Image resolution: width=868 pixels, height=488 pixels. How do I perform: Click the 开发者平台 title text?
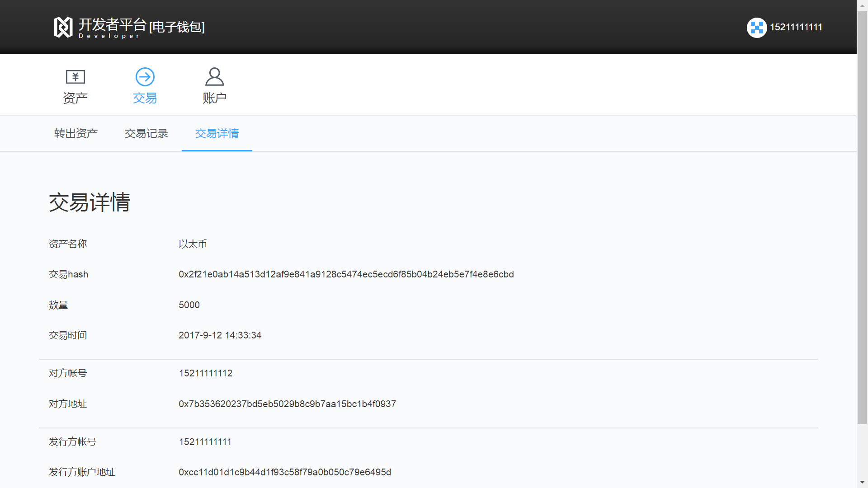tap(112, 24)
